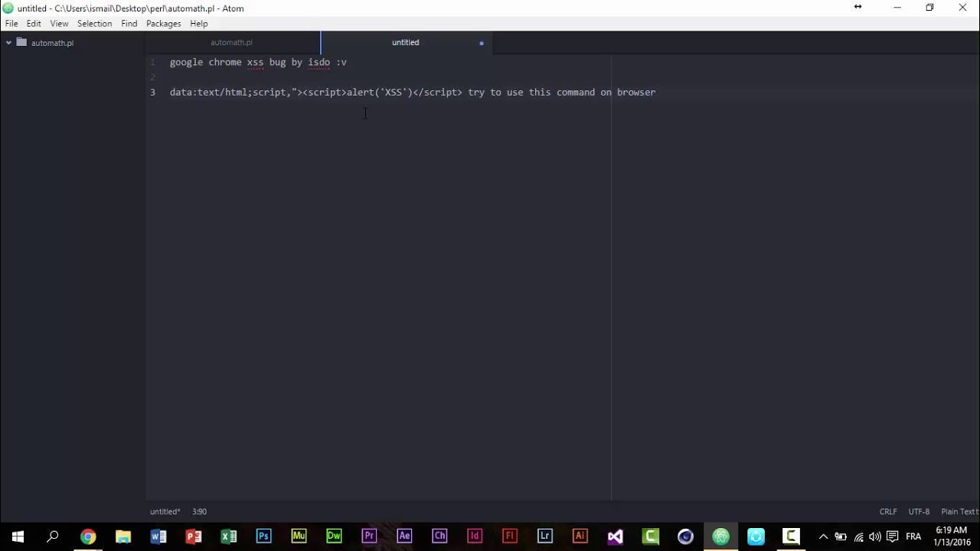This screenshot has width=980, height=551.
Task: Select the automath.pl folder in the tree view
Action: (52, 43)
